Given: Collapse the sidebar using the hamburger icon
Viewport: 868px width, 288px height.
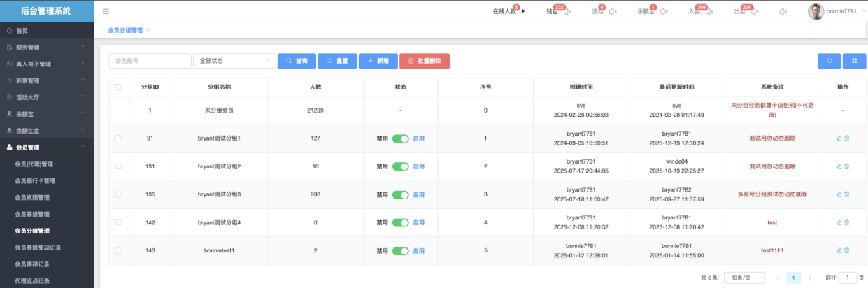Looking at the screenshot, I should pyautogui.click(x=106, y=11).
